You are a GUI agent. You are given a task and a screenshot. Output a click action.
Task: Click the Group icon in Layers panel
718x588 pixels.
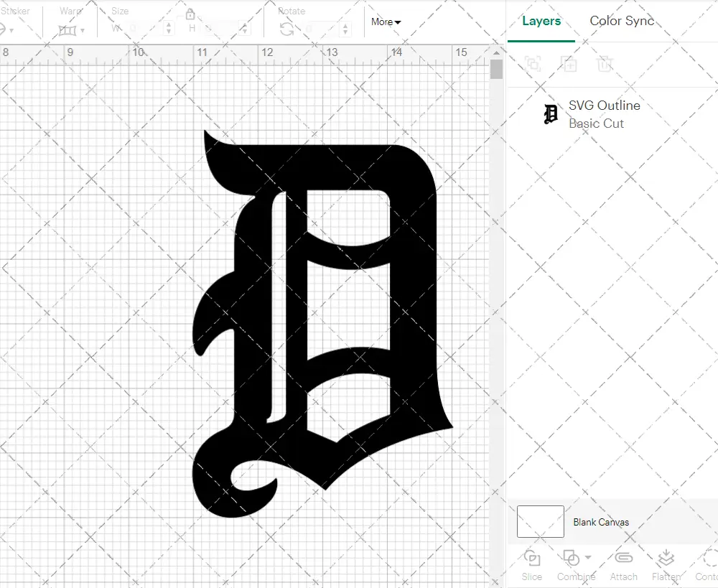tap(533, 64)
